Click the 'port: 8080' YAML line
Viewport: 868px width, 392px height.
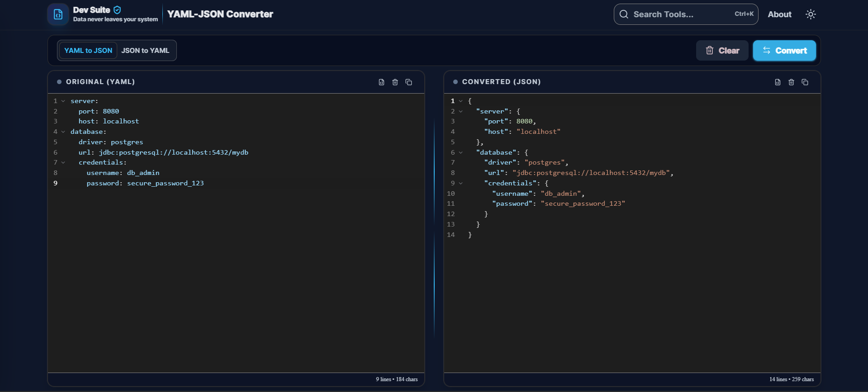point(99,111)
